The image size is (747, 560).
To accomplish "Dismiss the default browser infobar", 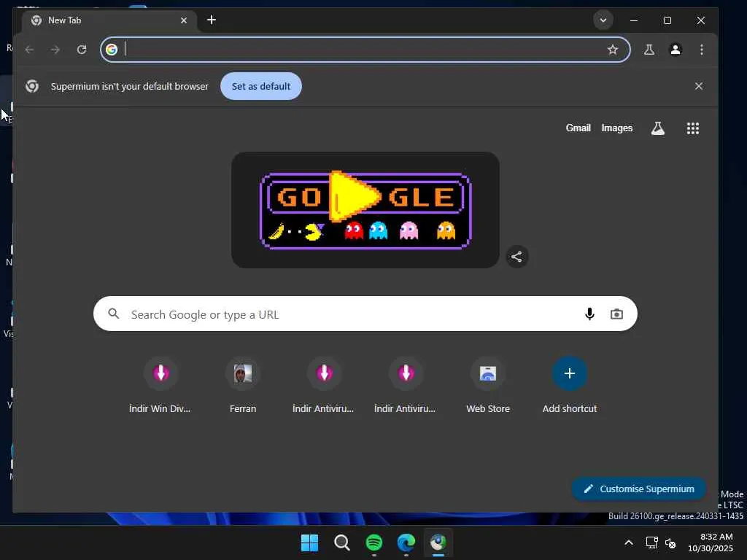I will [698, 86].
